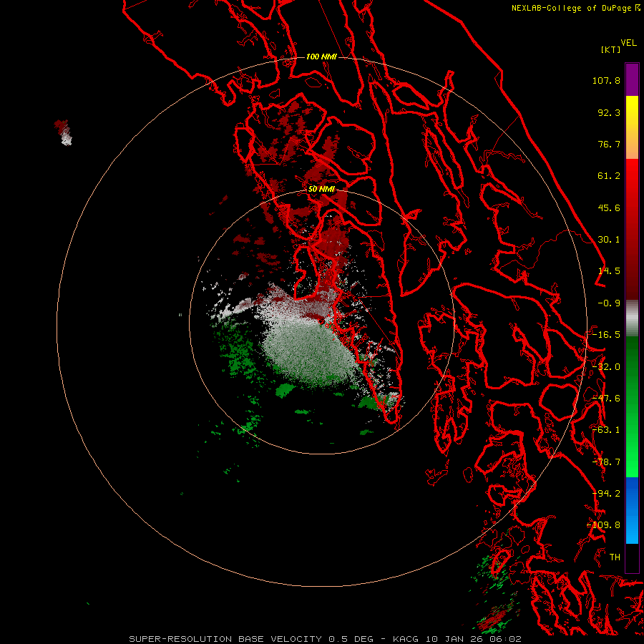This screenshot has width=644, height=644.
Task: Click the Super-Resolution Base Velocity caption text
Action: tap(326, 639)
